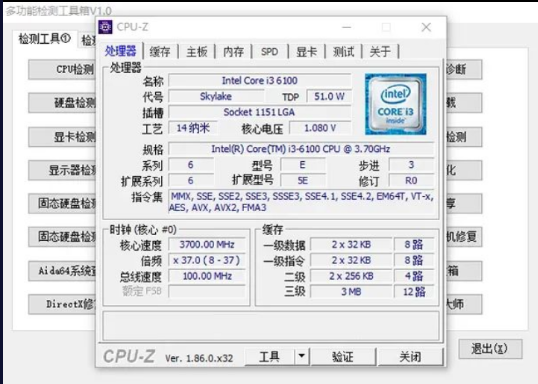This screenshot has width=538, height=384.
Task: Select the 处理器 tab
Action: pos(120,51)
